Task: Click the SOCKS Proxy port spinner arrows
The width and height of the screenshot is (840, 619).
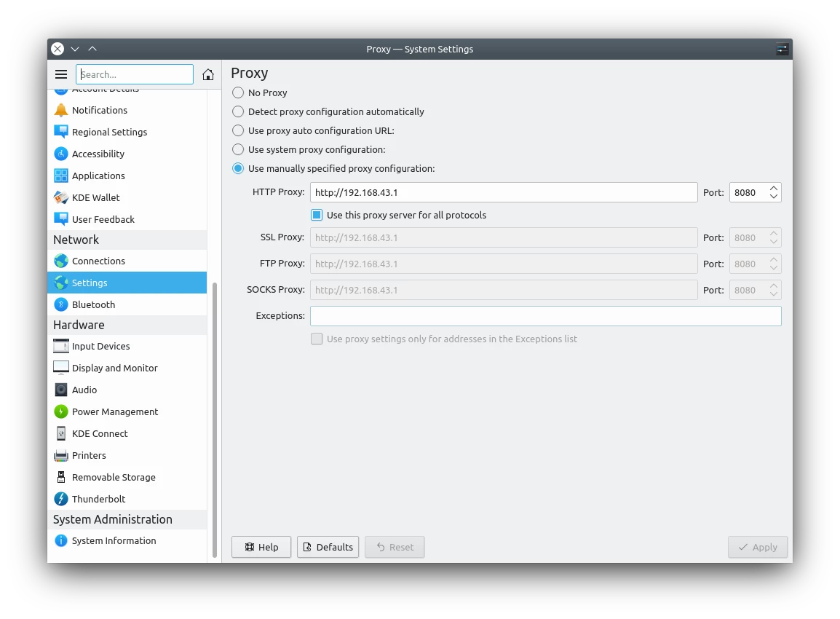Action: click(x=774, y=290)
